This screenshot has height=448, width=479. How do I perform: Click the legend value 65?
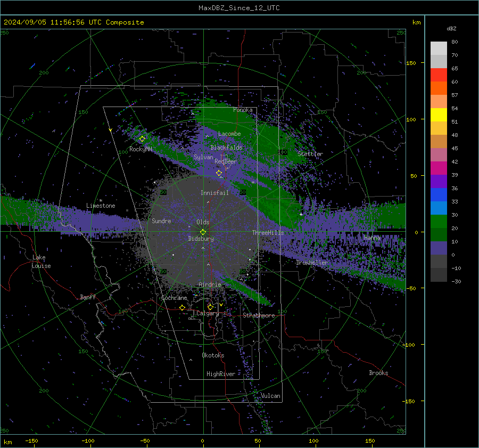455,69
